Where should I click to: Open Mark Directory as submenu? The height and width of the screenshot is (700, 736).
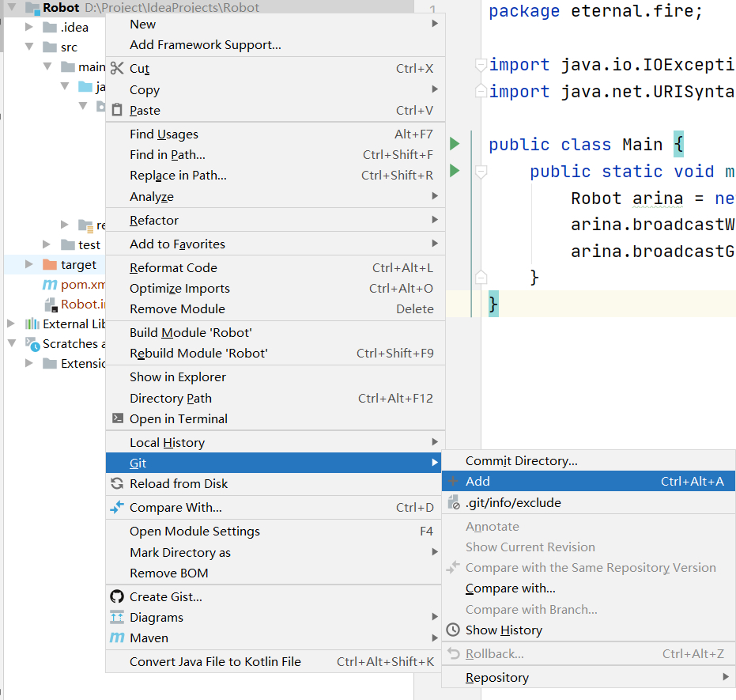click(x=274, y=552)
